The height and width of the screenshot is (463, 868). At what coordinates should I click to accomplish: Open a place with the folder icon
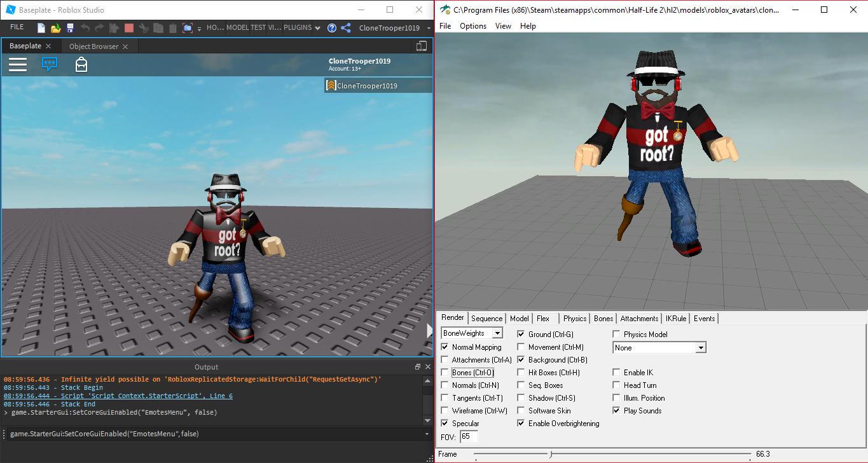click(x=56, y=28)
